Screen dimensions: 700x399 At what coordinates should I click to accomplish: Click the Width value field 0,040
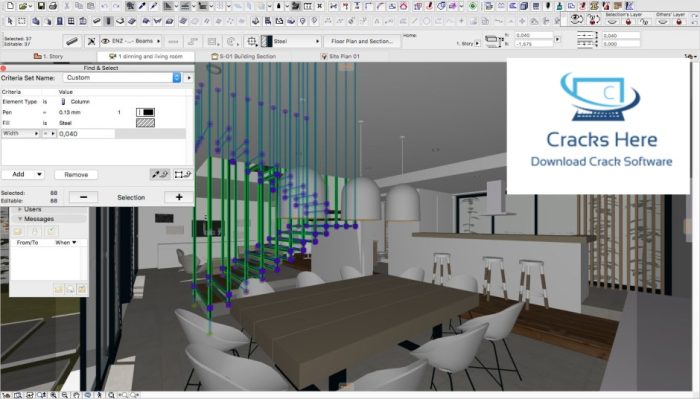[86, 133]
